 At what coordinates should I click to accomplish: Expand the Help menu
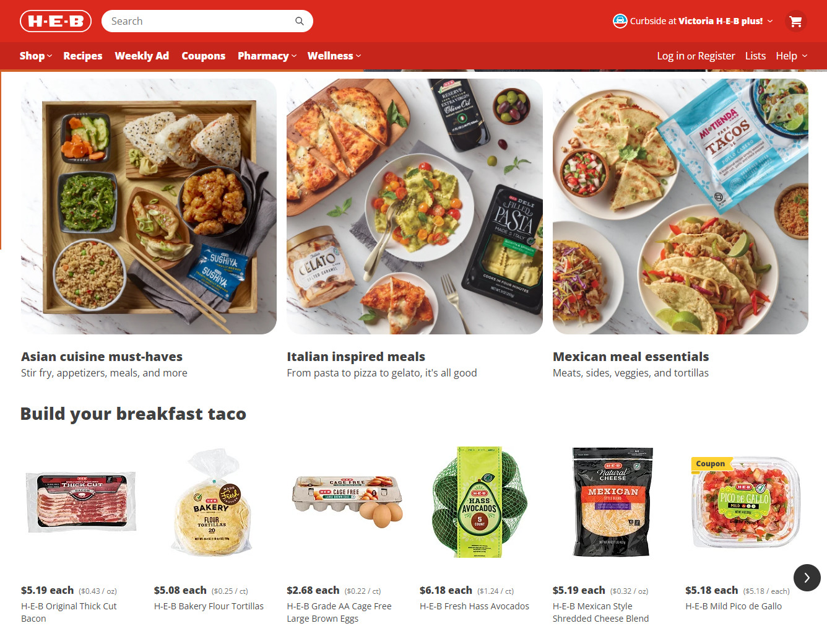pyautogui.click(x=792, y=56)
